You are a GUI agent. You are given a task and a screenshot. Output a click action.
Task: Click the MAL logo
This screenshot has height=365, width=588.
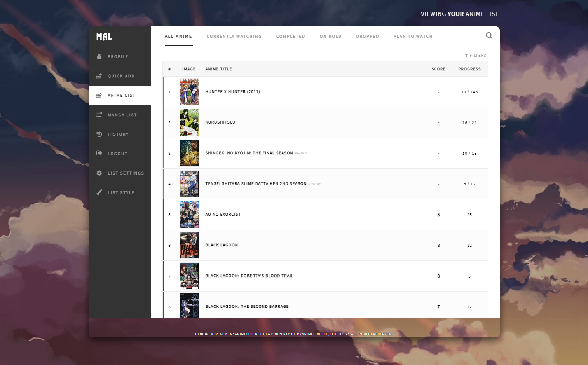pos(104,37)
